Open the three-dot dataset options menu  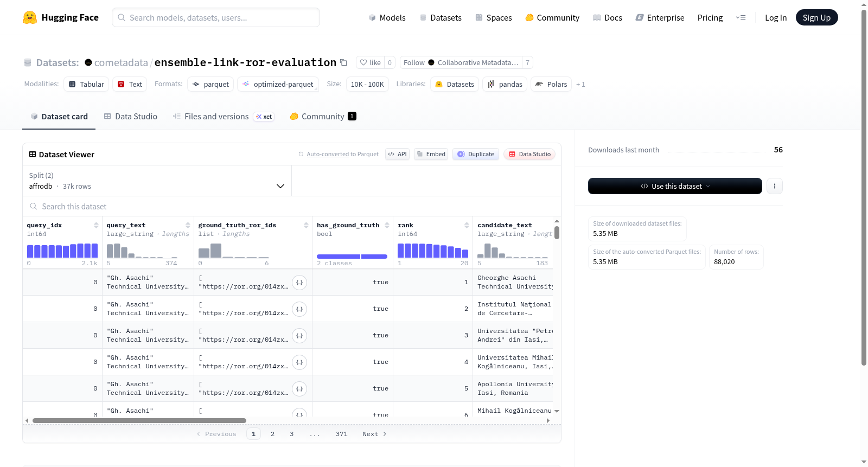click(x=775, y=186)
